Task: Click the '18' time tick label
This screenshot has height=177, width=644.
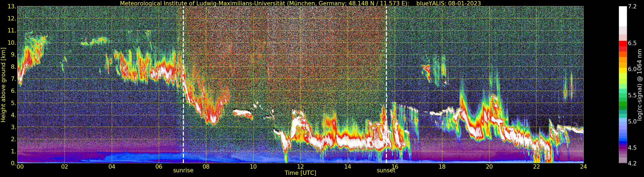Action: (442, 167)
